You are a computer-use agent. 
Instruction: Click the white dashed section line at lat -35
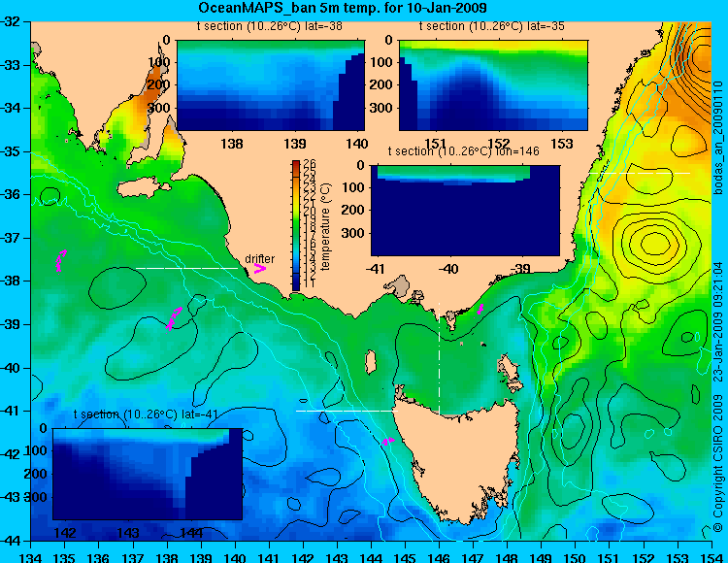(640, 173)
